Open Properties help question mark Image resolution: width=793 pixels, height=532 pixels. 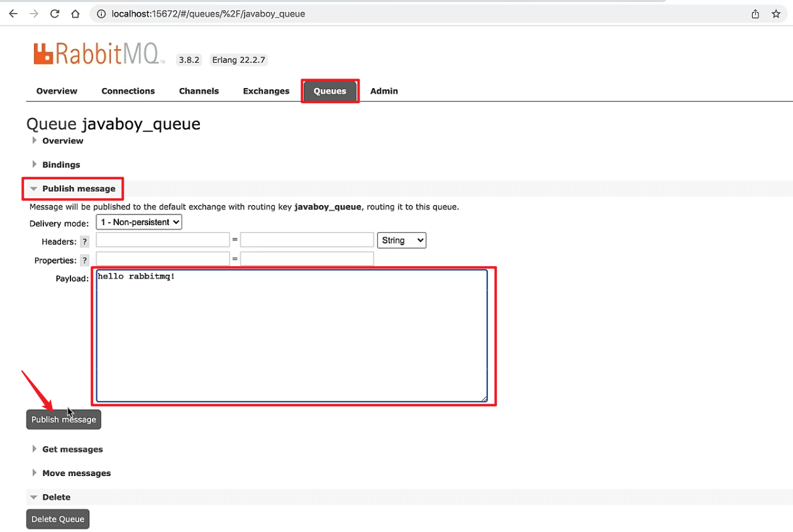[x=84, y=260]
